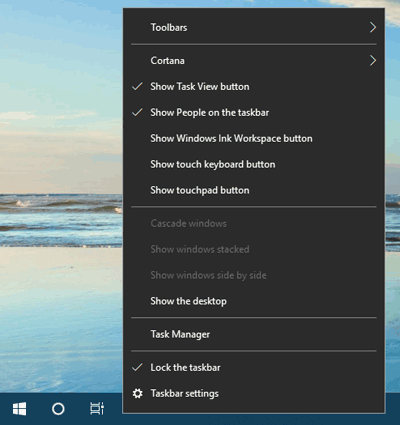This screenshot has height=425, width=400.
Task: Click the Cortana circle icon on taskbar
Action: (x=58, y=409)
